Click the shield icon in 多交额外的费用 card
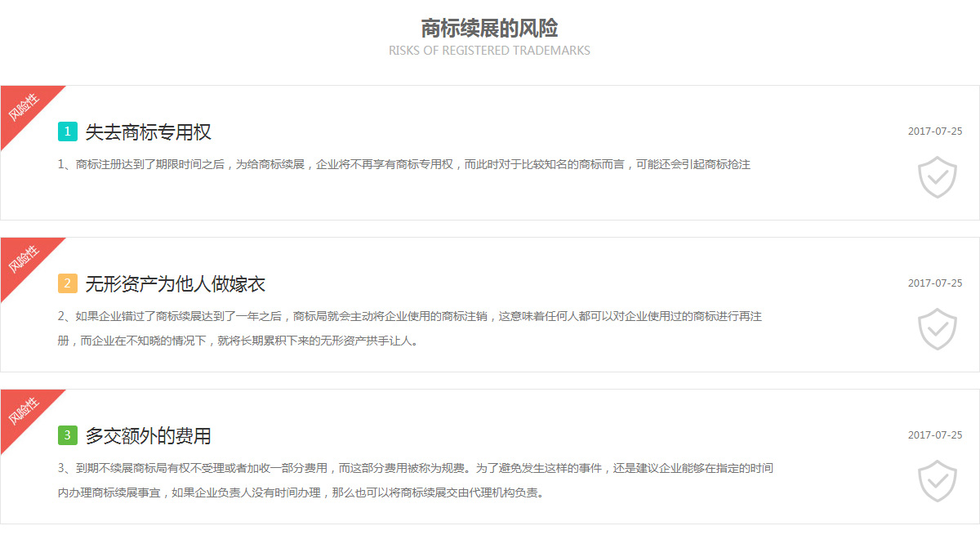This screenshot has width=980, height=557. [937, 481]
